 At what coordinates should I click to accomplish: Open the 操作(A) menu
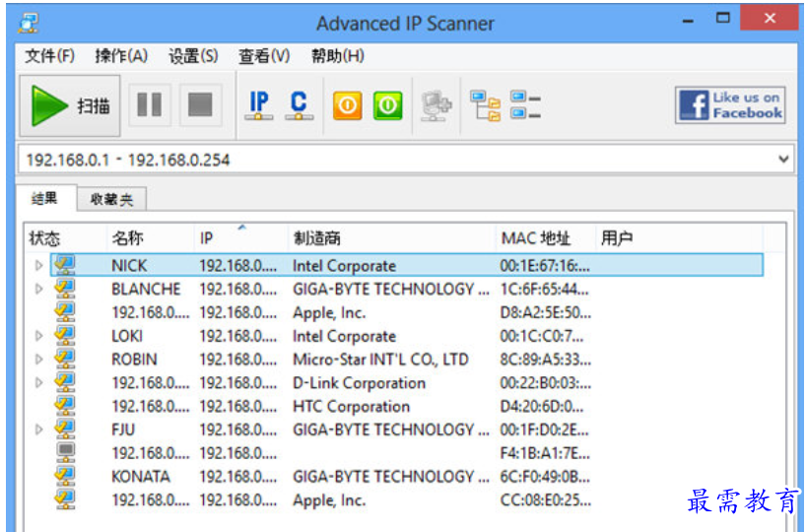121,55
